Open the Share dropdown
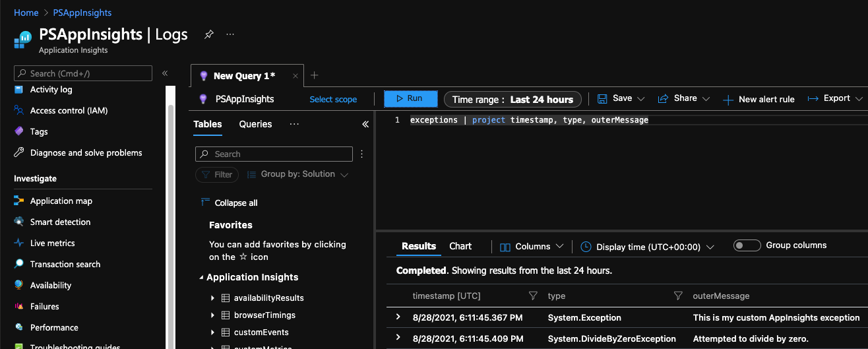Image resolution: width=868 pixels, height=349 pixels. pos(683,98)
